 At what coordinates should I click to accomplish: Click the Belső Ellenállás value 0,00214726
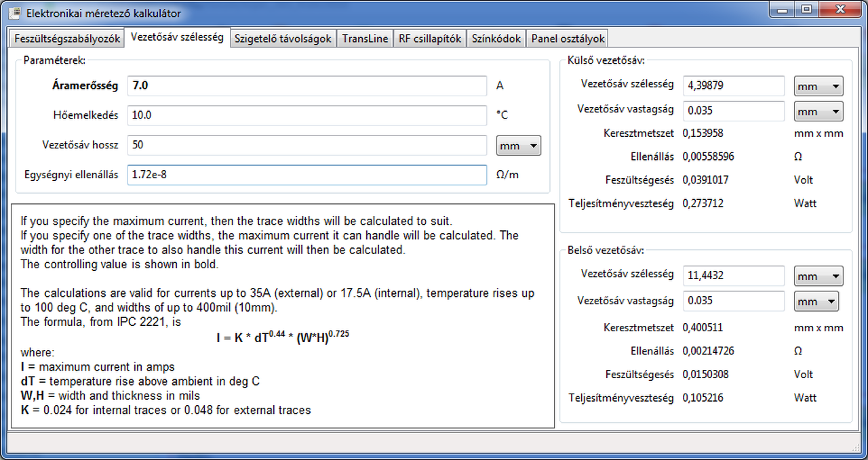click(x=708, y=351)
